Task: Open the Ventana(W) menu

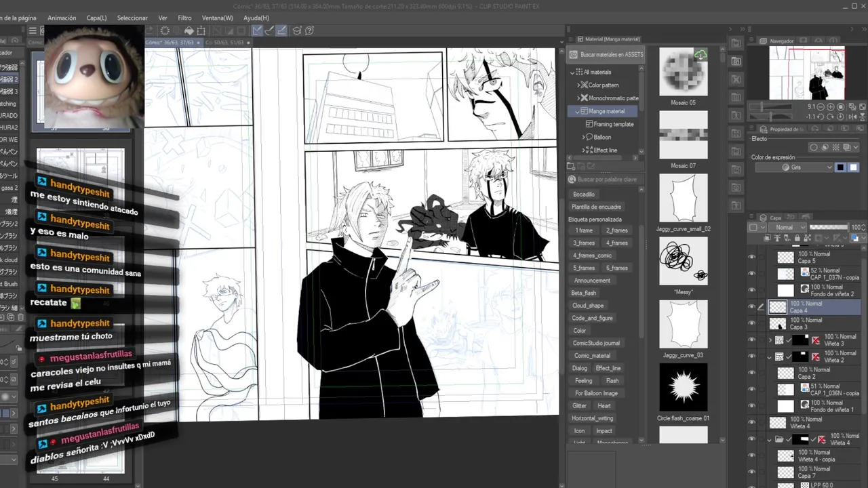Action: pos(217,18)
